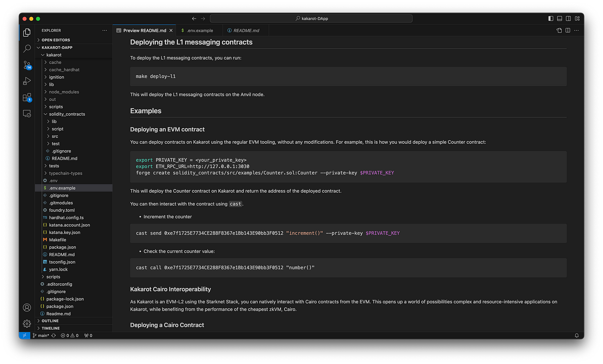This screenshot has width=603, height=364.
Task: Open yarn.lock file
Action: (x=74, y=269)
